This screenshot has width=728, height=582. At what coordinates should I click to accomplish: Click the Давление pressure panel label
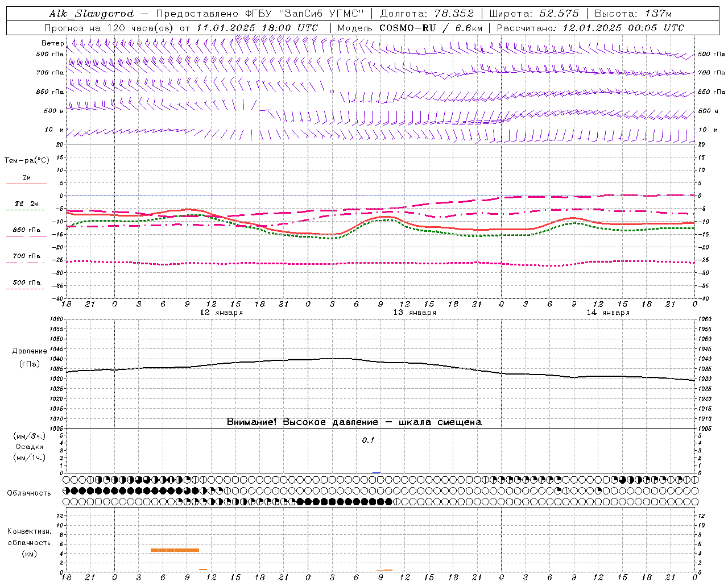tap(30, 351)
